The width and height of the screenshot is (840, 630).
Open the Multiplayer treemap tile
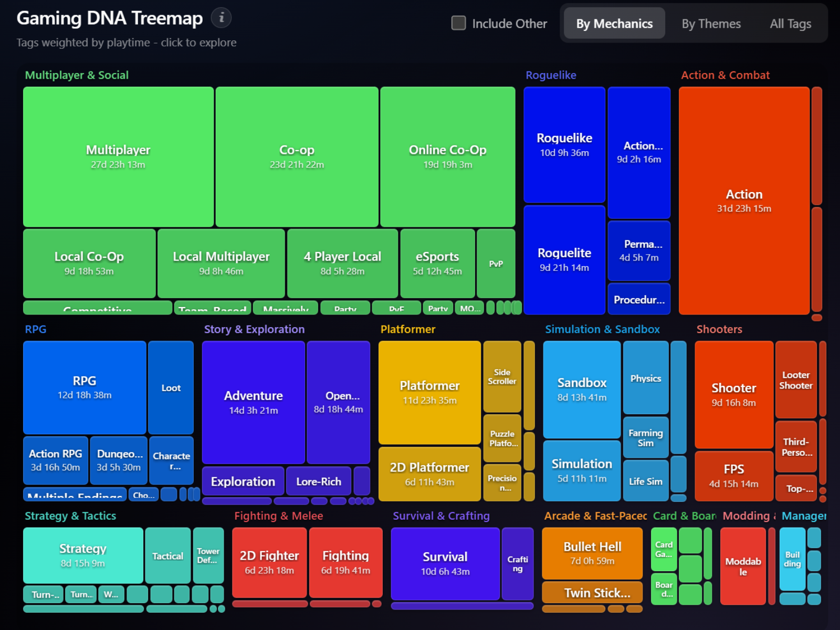click(118, 156)
